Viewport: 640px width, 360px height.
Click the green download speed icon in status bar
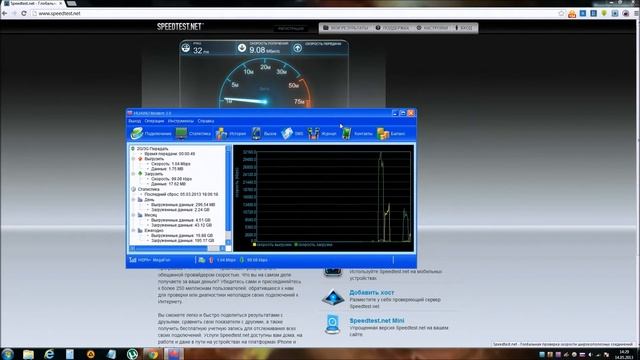pos(242,260)
